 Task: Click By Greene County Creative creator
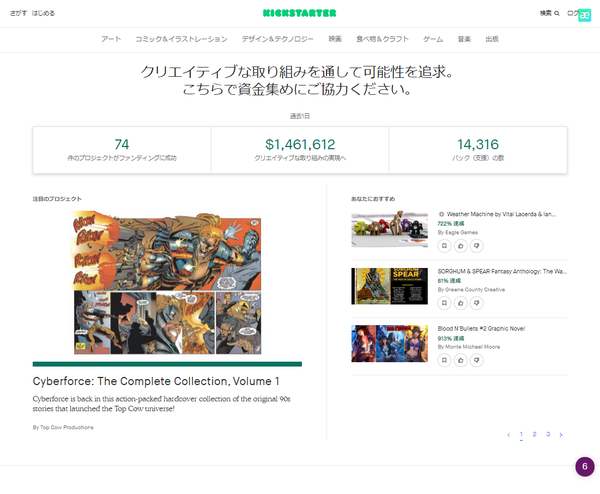[471, 290]
